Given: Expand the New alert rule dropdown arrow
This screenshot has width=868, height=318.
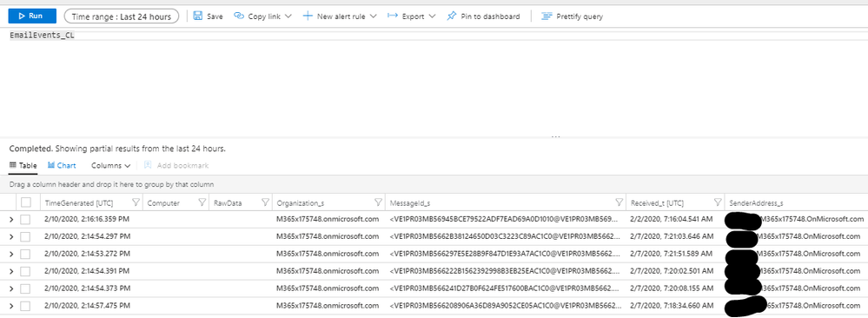Looking at the screenshot, I should 373,17.
